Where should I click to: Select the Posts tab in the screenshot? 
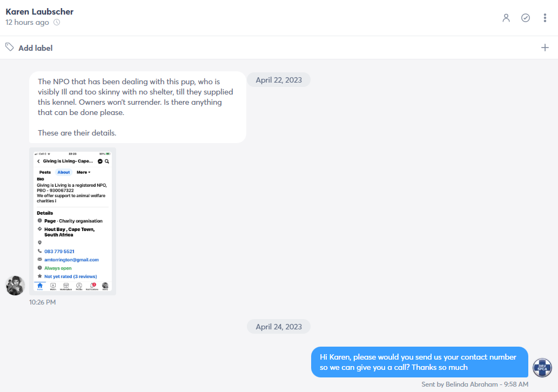coord(45,172)
